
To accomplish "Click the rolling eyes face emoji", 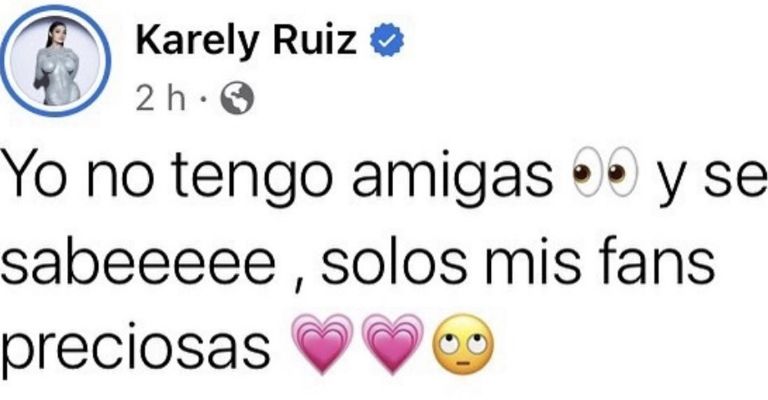I will coord(463,345).
